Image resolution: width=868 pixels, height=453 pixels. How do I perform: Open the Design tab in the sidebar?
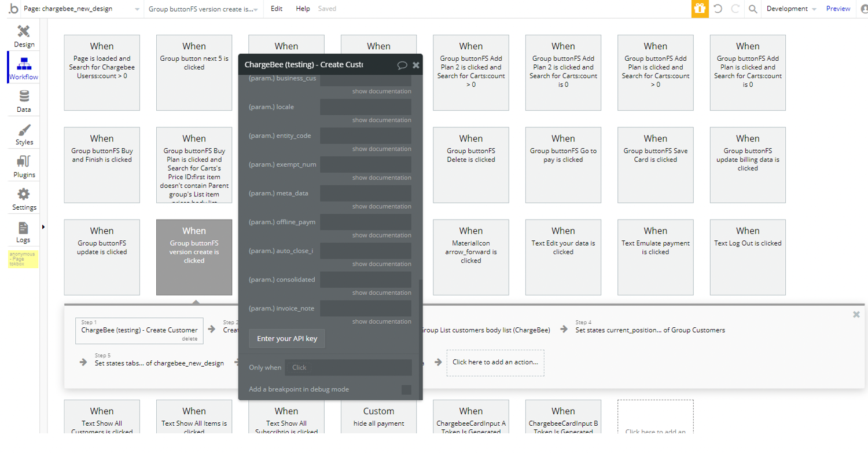click(24, 36)
